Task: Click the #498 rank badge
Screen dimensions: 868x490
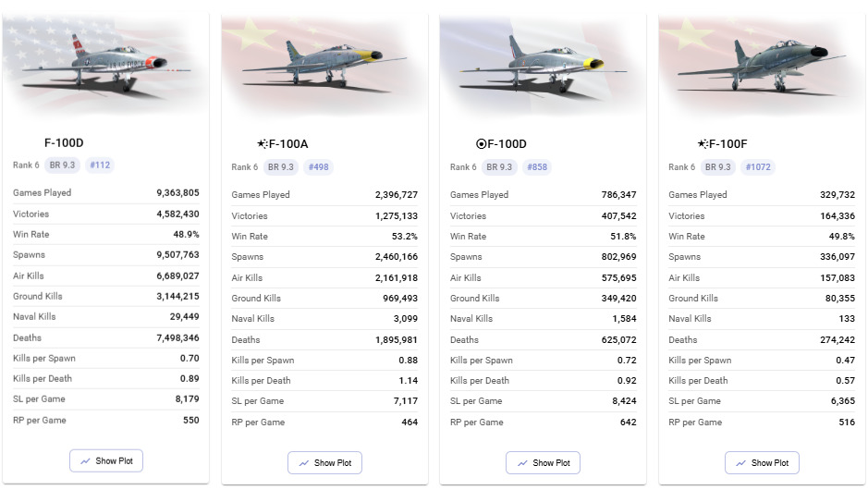Action: click(319, 167)
